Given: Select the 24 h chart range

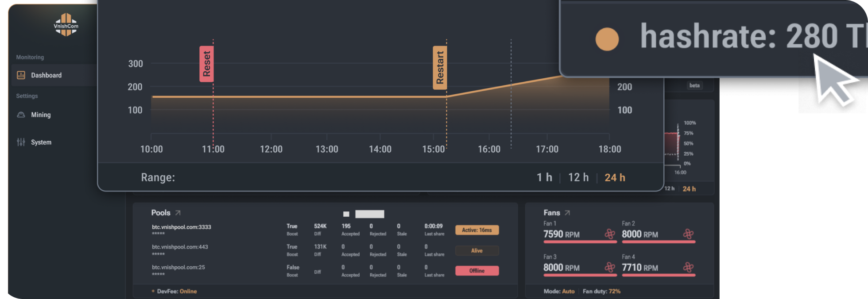Looking at the screenshot, I should pyautogui.click(x=615, y=177).
